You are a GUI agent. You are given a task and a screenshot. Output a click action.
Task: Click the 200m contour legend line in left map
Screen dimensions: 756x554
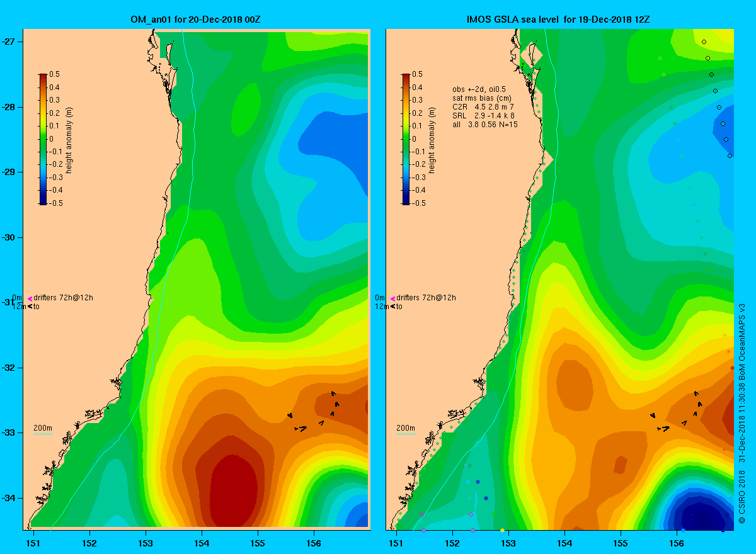pos(42,434)
